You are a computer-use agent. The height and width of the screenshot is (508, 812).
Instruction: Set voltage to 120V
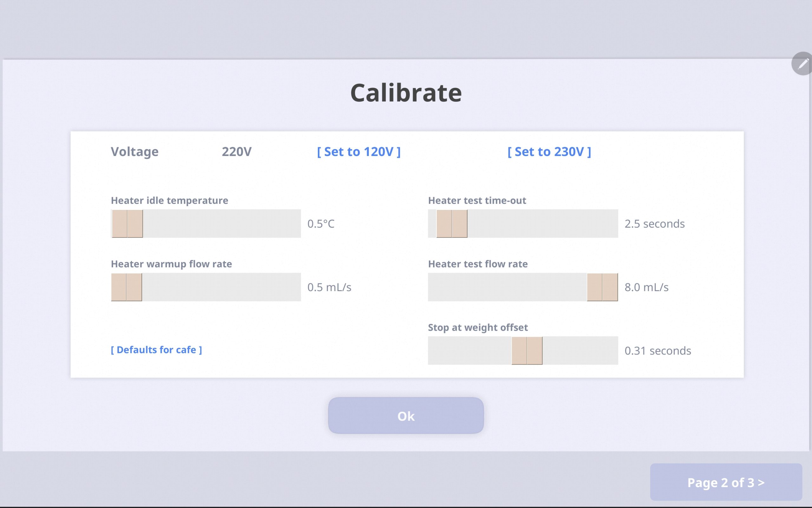[x=359, y=152]
